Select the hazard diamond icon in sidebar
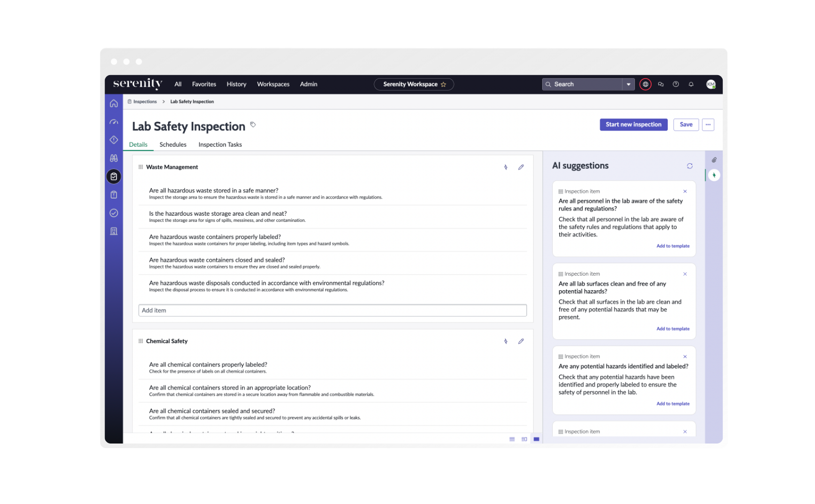This screenshot has height=504, width=815. pos(113,140)
